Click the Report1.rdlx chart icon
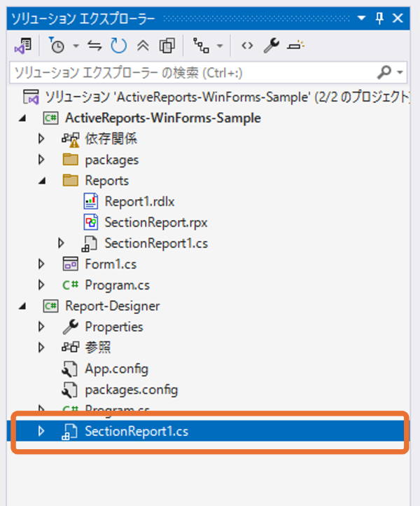This screenshot has height=506, width=420. click(90, 201)
